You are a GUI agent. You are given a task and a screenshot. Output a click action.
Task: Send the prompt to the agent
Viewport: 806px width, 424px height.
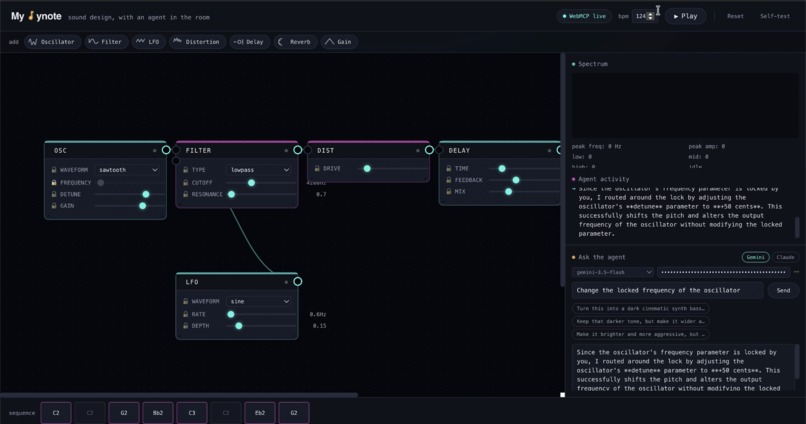(x=783, y=290)
